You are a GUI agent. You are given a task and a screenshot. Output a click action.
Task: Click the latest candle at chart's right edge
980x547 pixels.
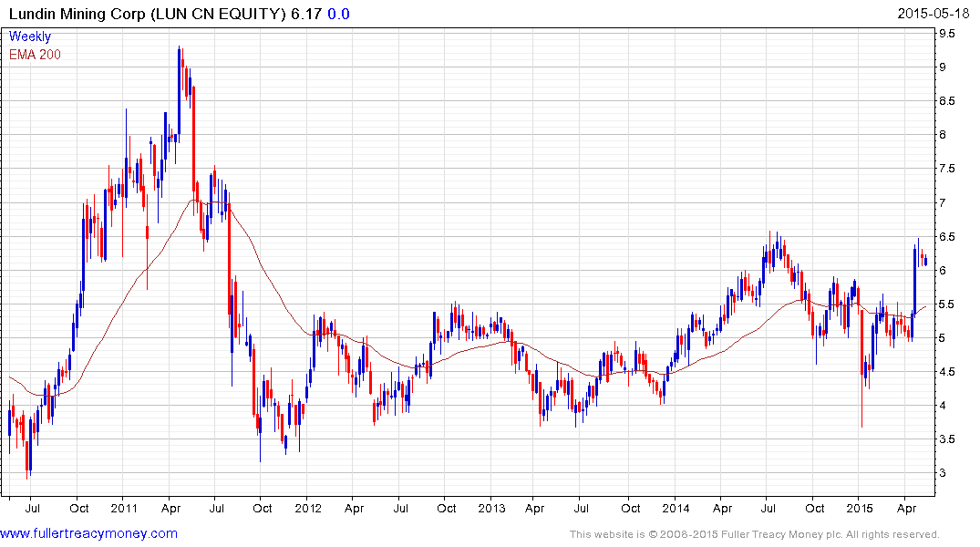tap(925, 261)
